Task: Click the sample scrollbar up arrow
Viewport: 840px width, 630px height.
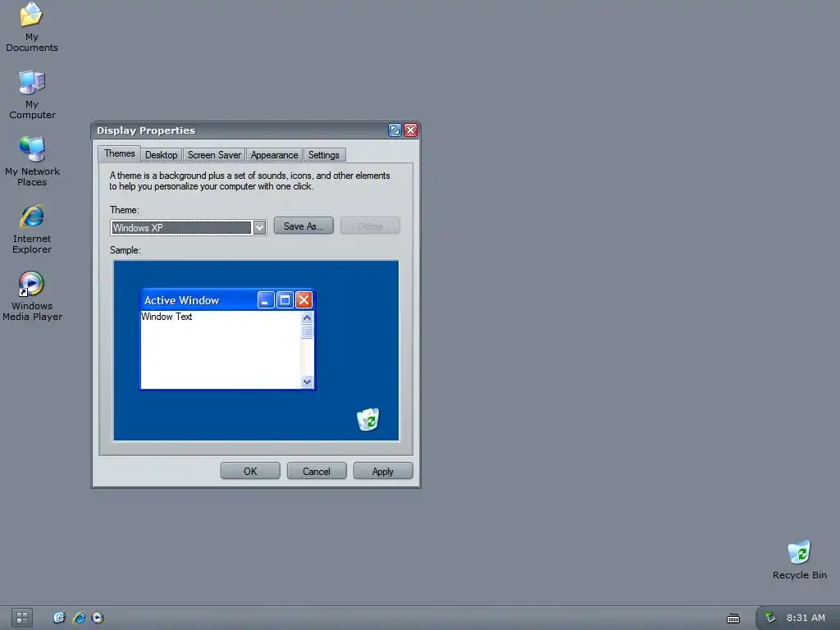Action: (x=307, y=317)
